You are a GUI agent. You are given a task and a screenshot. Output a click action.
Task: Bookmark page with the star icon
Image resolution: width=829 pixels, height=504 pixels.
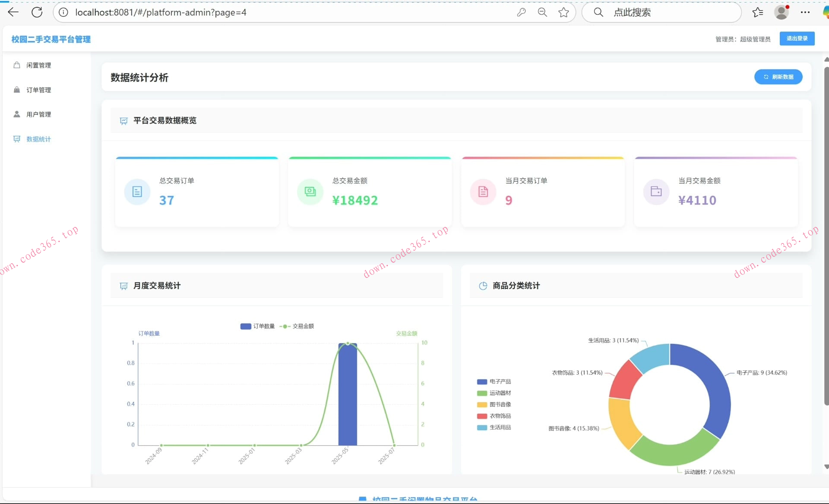(x=563, y=13)
